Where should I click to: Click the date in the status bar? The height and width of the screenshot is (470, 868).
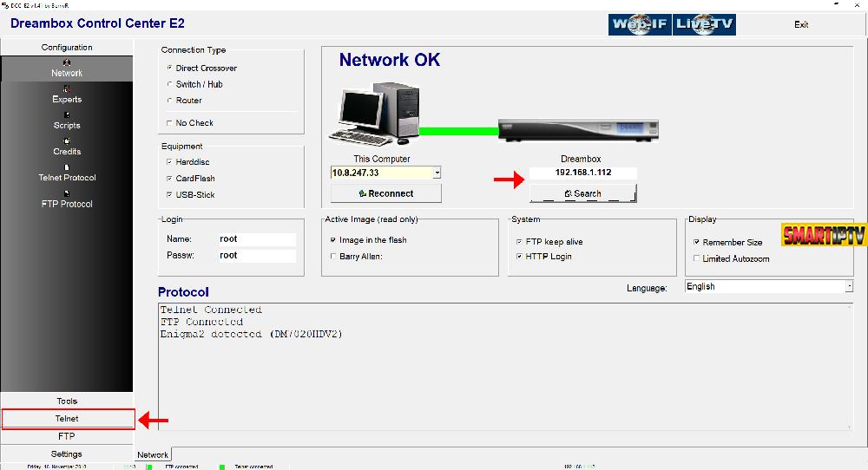point(57,467)
